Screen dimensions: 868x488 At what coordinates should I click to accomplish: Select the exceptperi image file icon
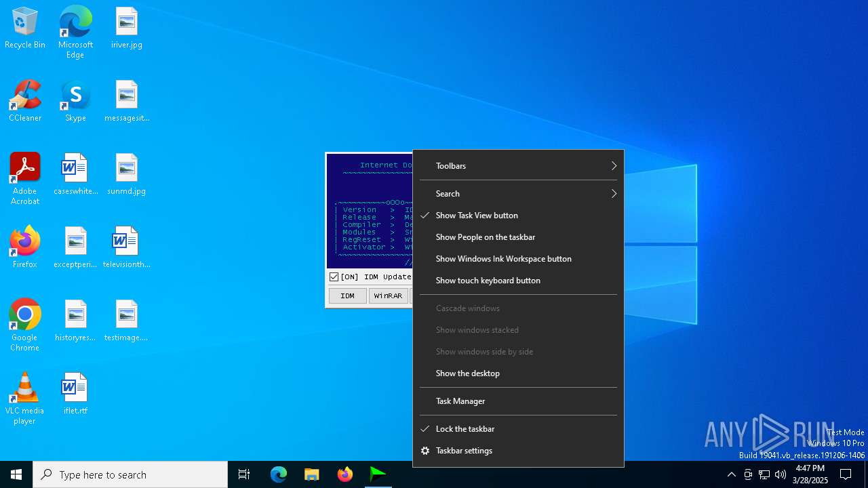point(75,248)
